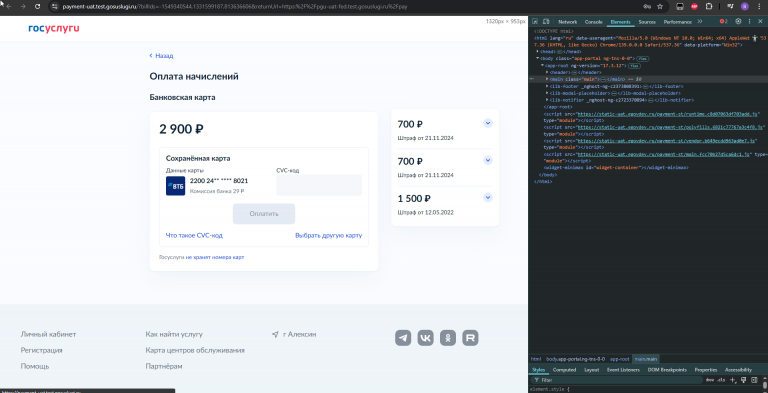The image size is (768, 393).
Task: Expand the second 700 ₽ fine details
Action: [x=487, y=160]
